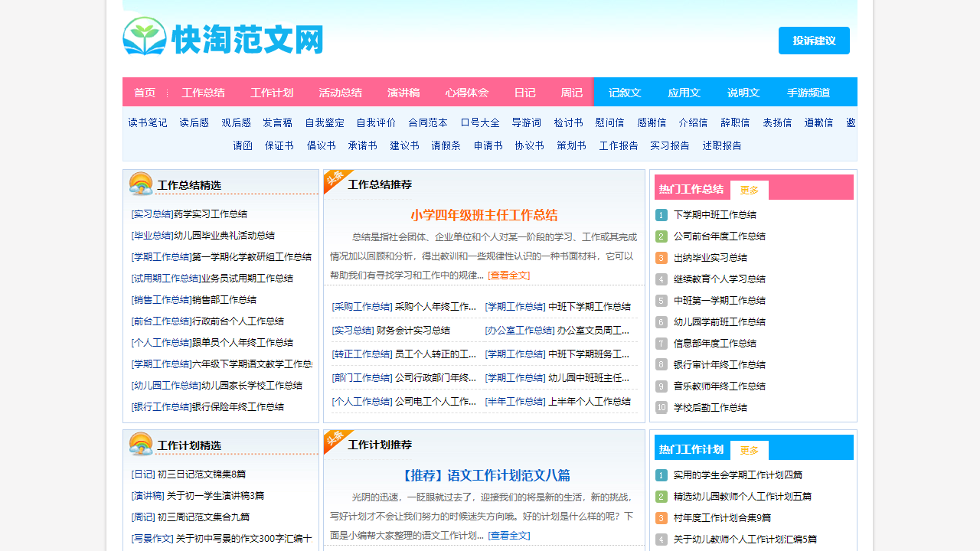Click 更多 tab next to 热门工作计划
The image size is (980, 551).
(749, 450)
